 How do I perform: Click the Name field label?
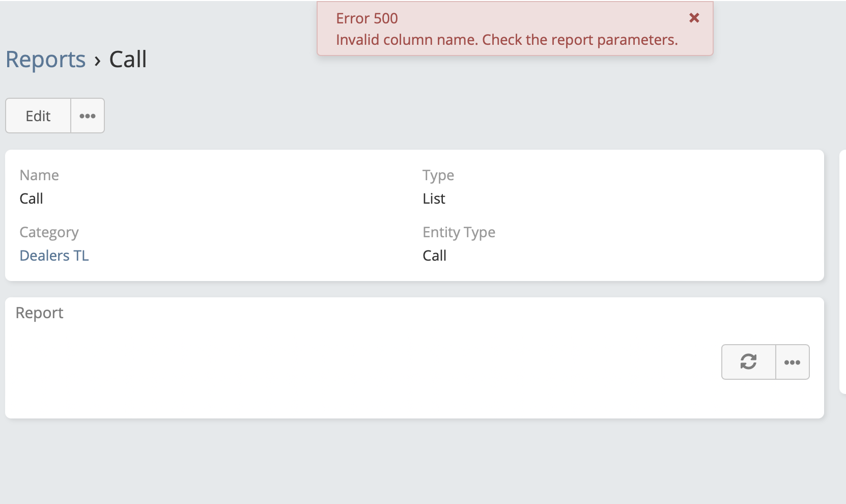[x=39, y=175]
